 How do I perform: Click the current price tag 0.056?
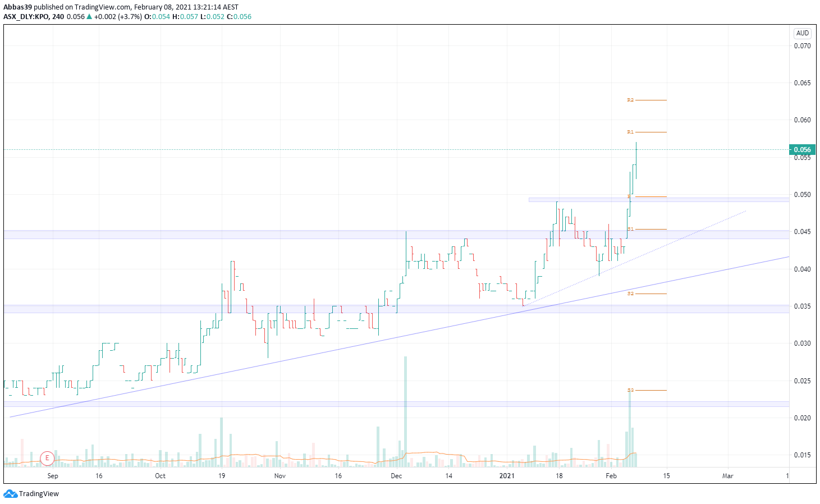[802, 150]
